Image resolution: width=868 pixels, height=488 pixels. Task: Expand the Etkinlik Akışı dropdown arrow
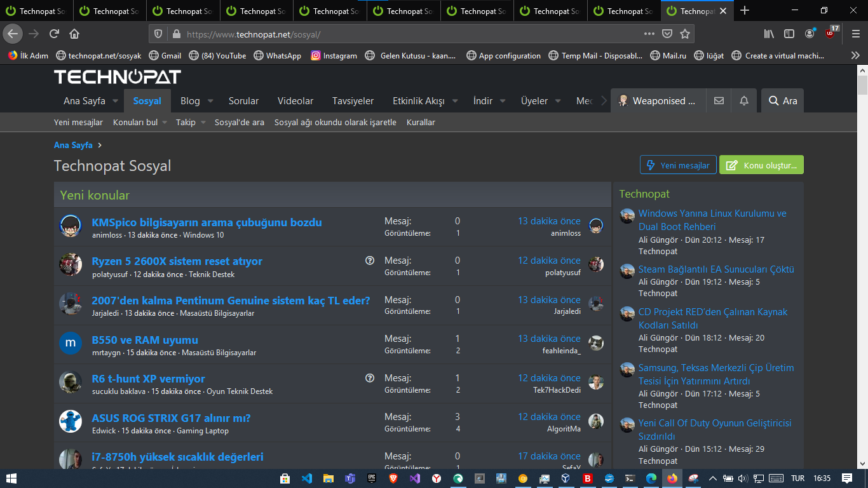[455, 101]
